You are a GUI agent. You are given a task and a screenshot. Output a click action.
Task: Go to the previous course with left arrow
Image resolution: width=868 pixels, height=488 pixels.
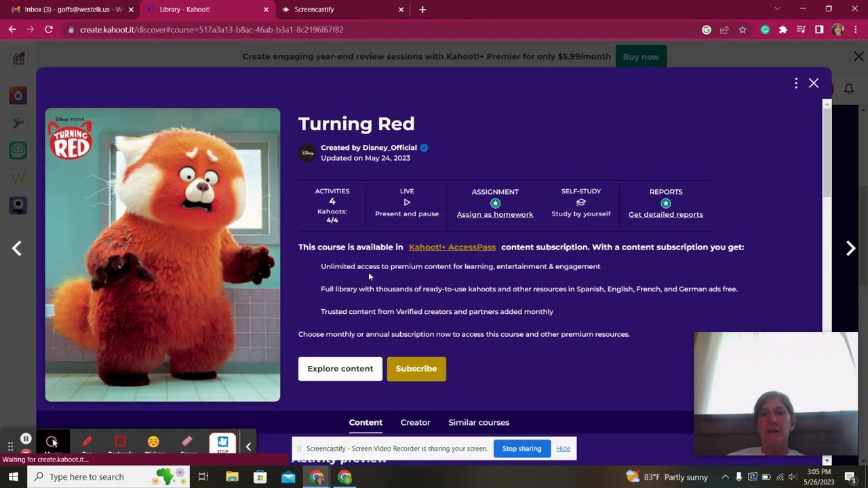17,248
